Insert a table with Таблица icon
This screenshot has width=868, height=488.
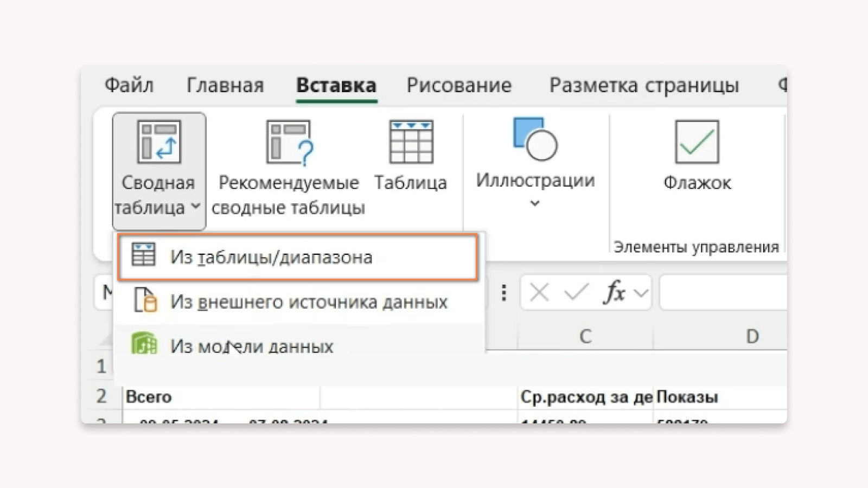(x=411, y=142)
